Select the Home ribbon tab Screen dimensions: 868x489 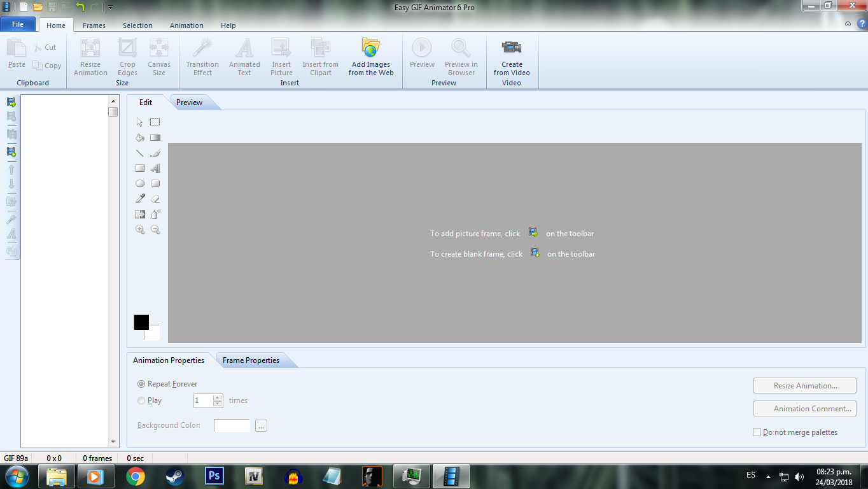tap(56, 25)
